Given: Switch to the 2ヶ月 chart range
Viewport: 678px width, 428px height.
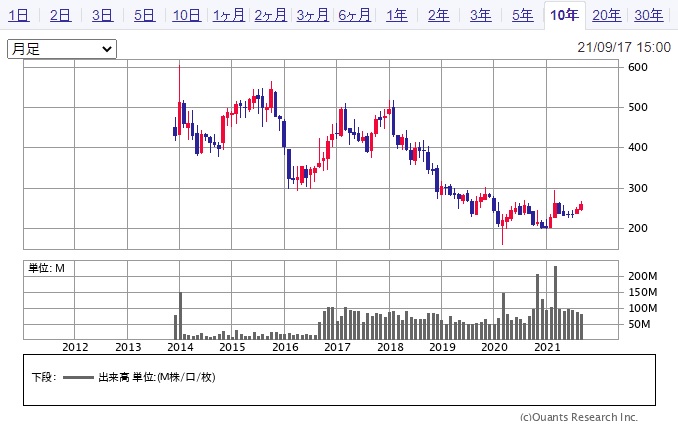Looking at the screenshot, I should tap(271, 16).
